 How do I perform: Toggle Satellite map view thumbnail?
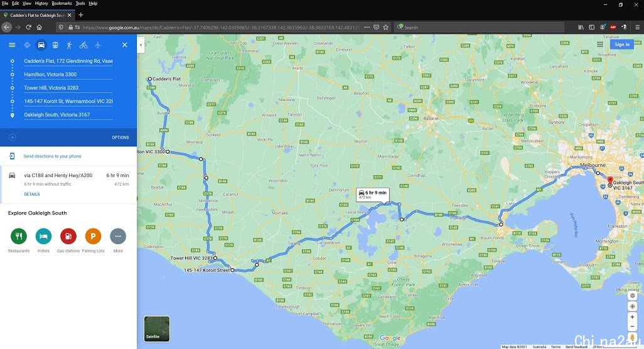tap(156, 328)
